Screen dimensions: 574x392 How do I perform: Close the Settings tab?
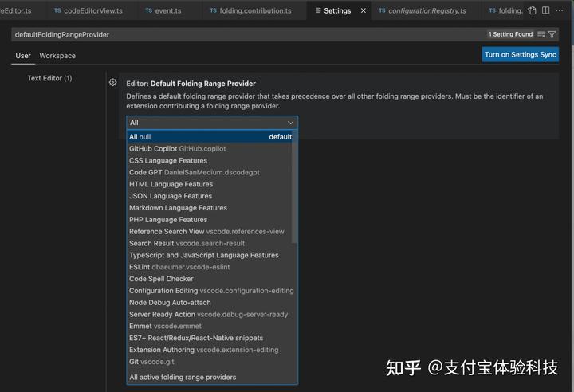(364, 11)
